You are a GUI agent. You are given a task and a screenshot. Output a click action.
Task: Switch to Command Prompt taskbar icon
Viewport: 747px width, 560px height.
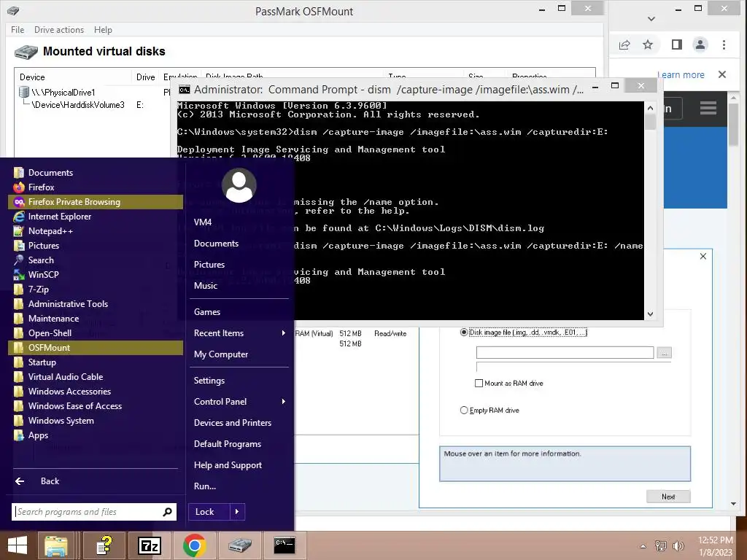[285, 545]
